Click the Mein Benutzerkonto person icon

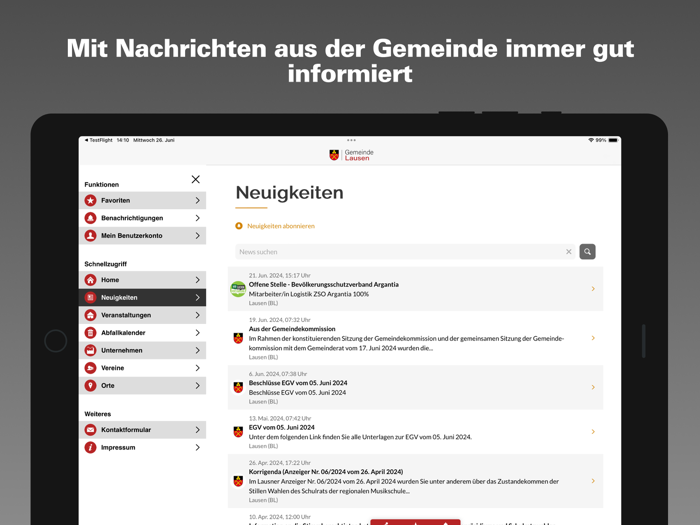tap(91, 235)
